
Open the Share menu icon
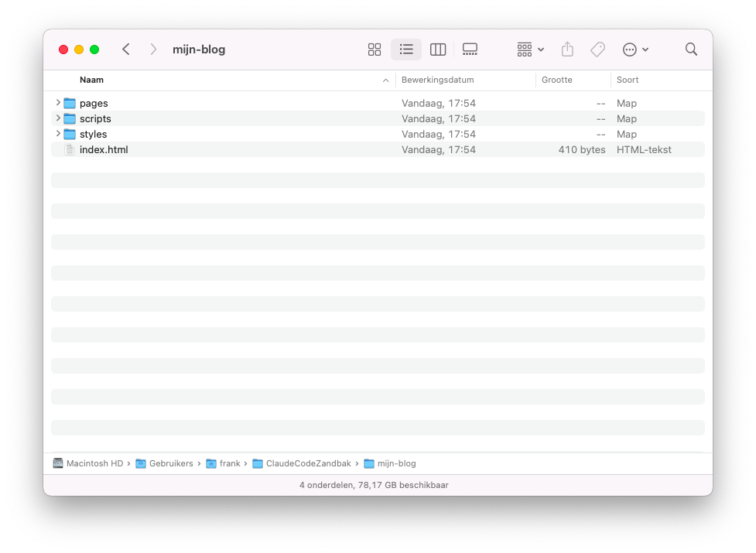(x=567, y=49)
